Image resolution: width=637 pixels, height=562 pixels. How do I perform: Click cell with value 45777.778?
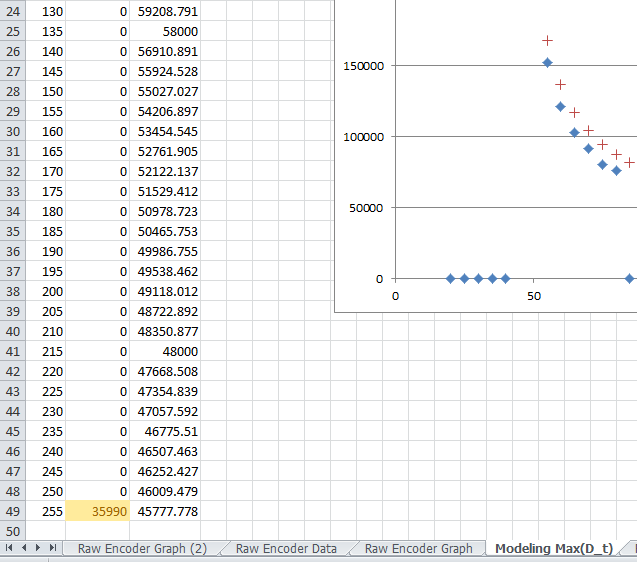(x=165, y=511)
